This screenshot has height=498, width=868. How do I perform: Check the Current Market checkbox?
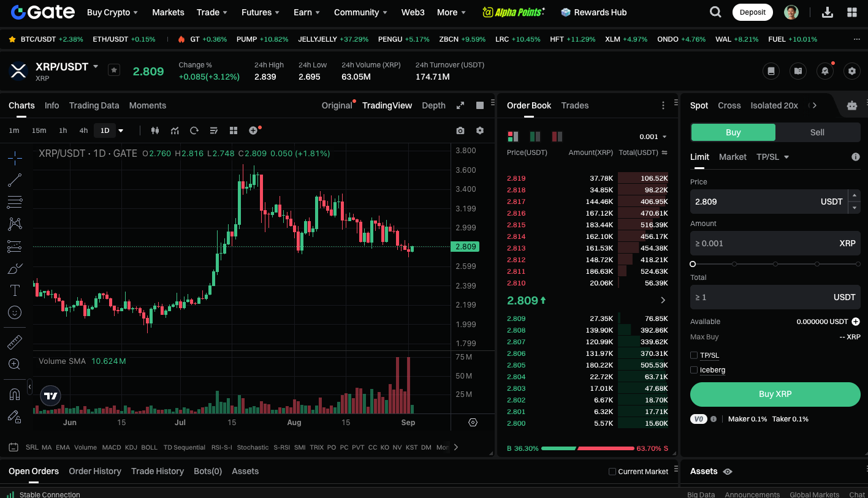pyautogui.click(x=612, y=472)
